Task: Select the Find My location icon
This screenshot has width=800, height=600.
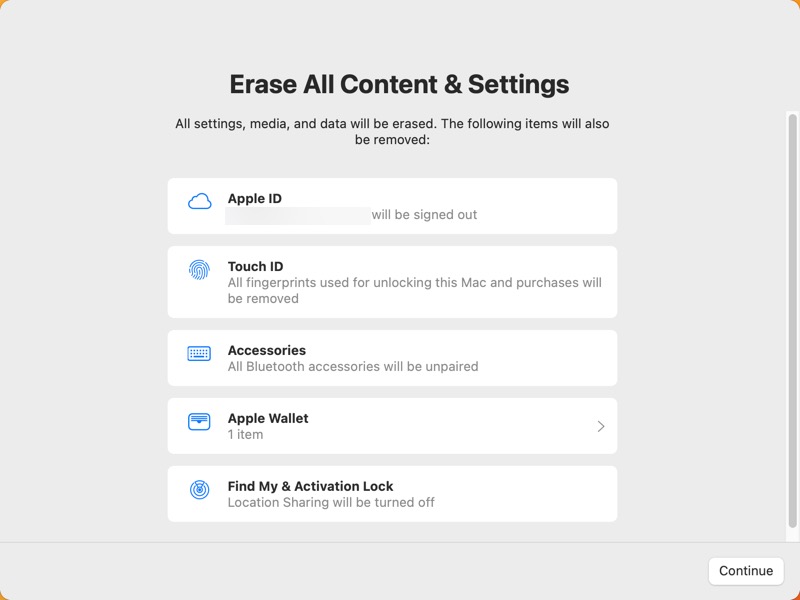Action: pos(199,487)
